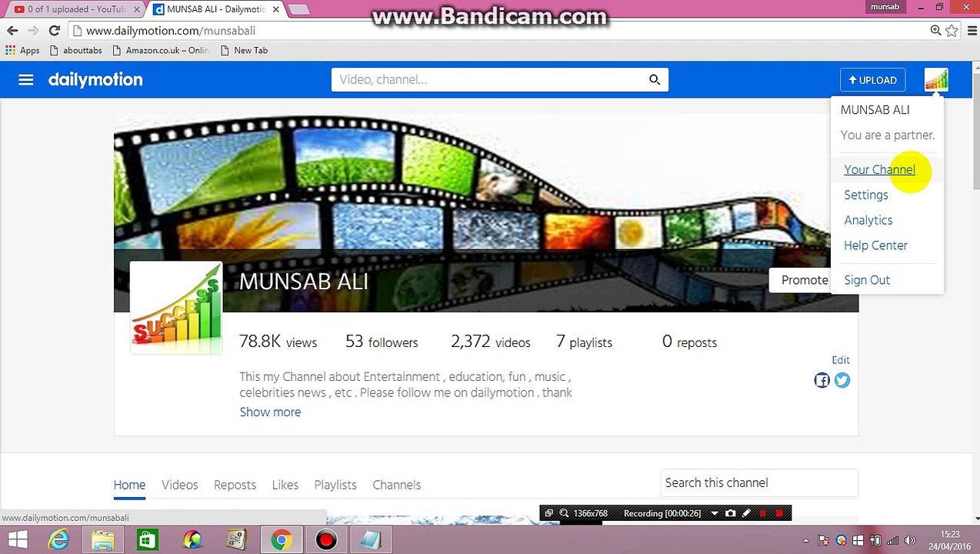Click the zoom icon in the address bar
Viewport: 980px width, 554px height.
click(x=935, y=31)
